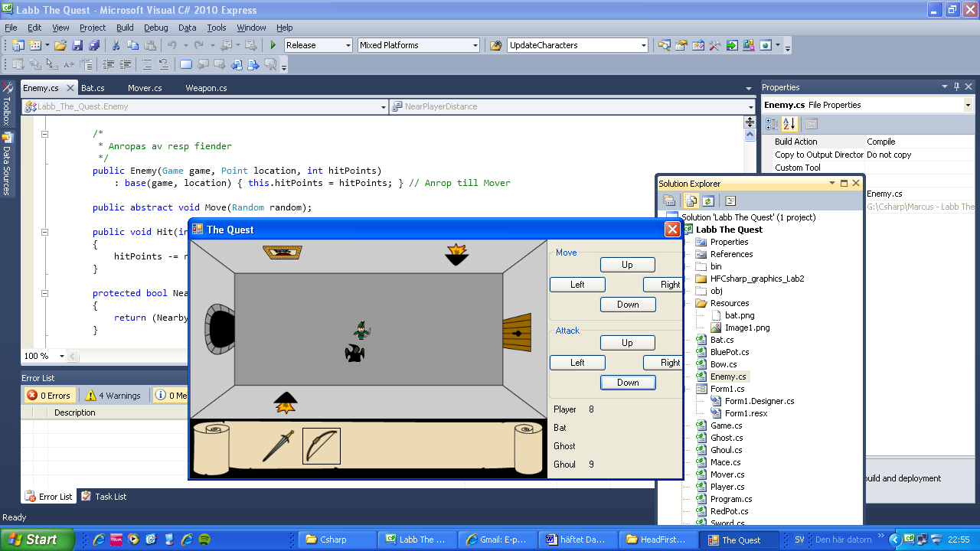Switch Properties grid to Alphabetical view
Screen dimensions: 980x551
(x=789, y=124)
